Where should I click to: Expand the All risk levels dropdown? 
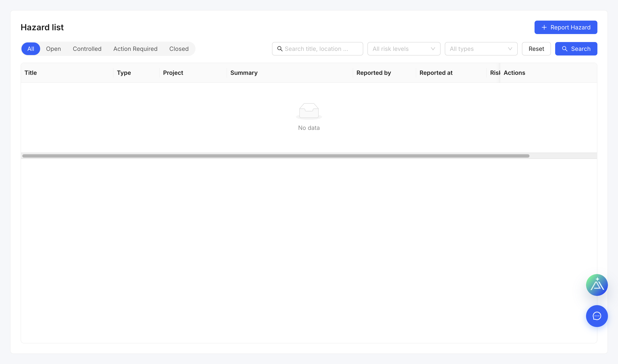tap(404, 49)
